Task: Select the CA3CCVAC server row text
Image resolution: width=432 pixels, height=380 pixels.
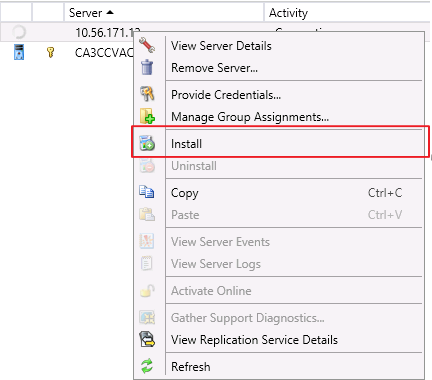Action: point(104,53)
